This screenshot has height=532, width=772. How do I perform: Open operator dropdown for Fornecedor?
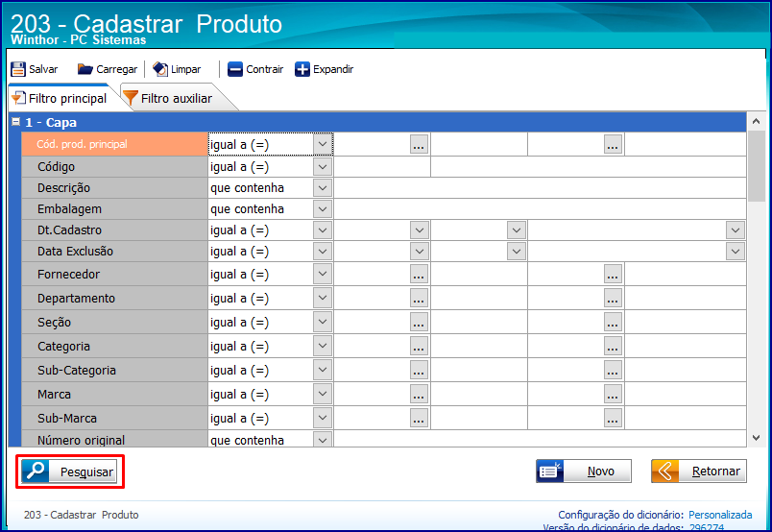pos(323,274)
